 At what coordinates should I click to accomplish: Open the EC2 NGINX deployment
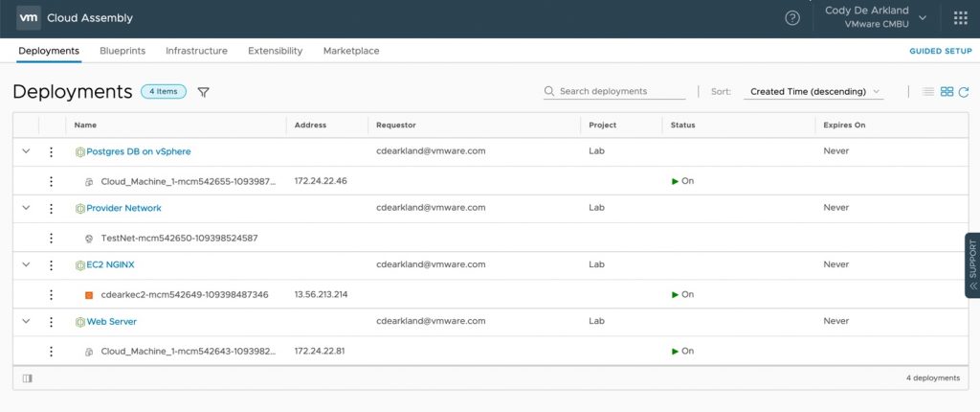pos(111,264)
